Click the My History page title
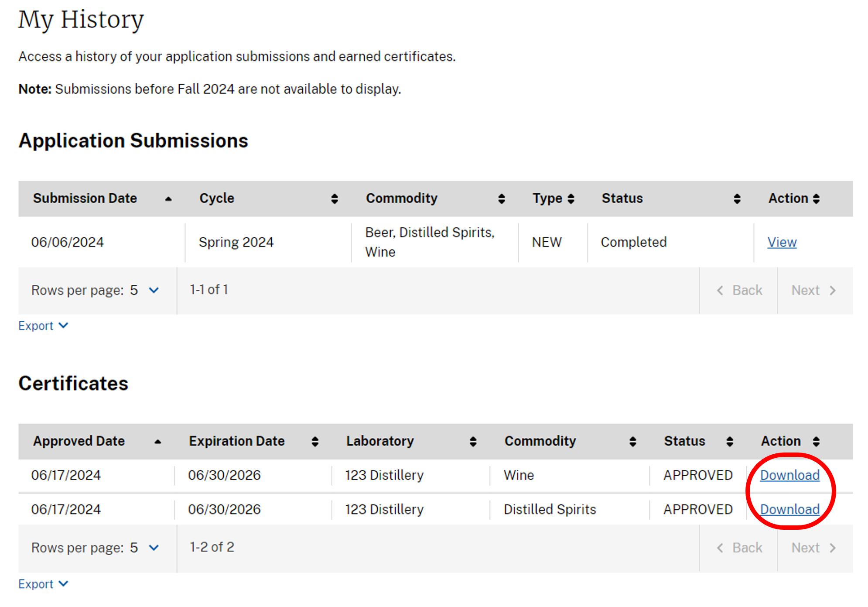 point(81,20)
